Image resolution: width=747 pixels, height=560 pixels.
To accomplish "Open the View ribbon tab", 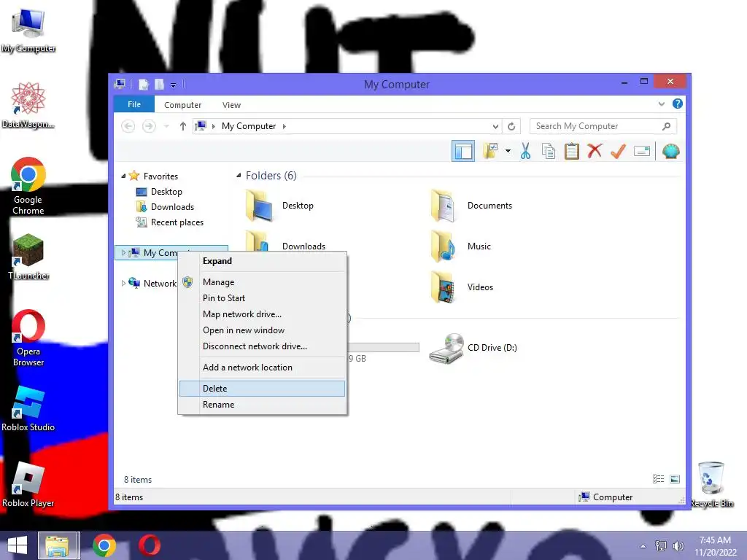I will [231, 105].
